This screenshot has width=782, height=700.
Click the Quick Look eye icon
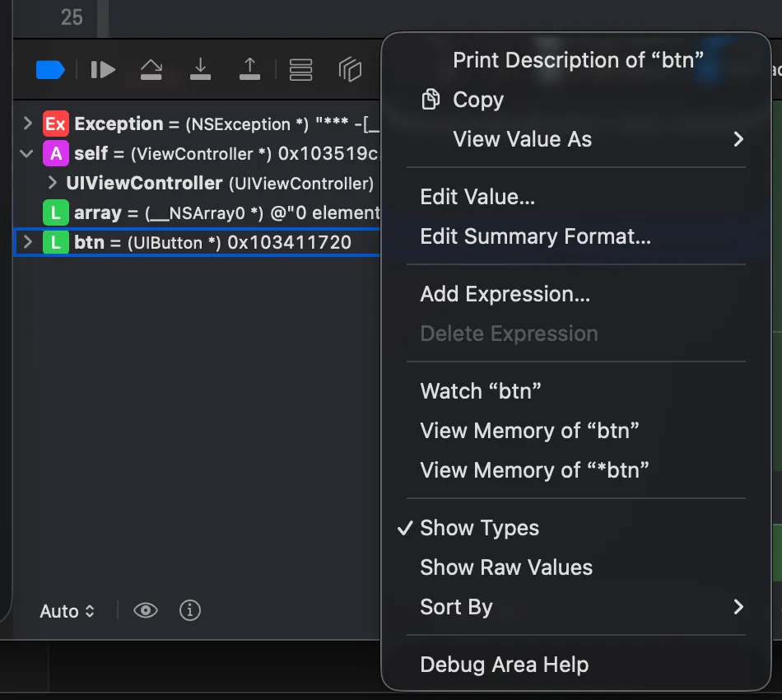(x=146, y=610)
